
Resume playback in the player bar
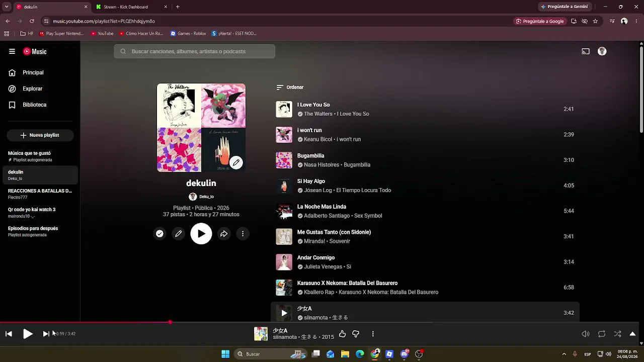click(28, 334)
